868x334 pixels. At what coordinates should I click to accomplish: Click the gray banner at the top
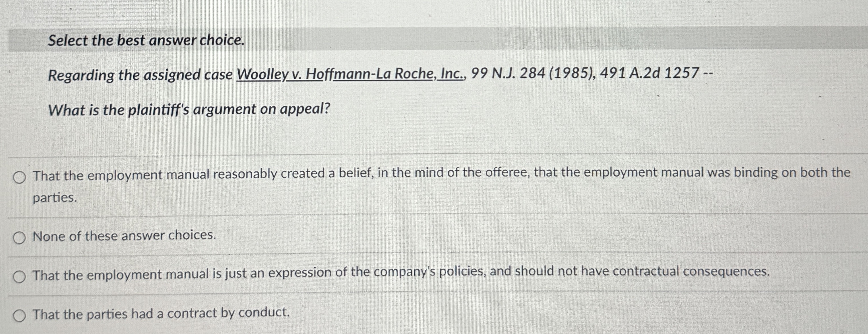tap(434, 40)
